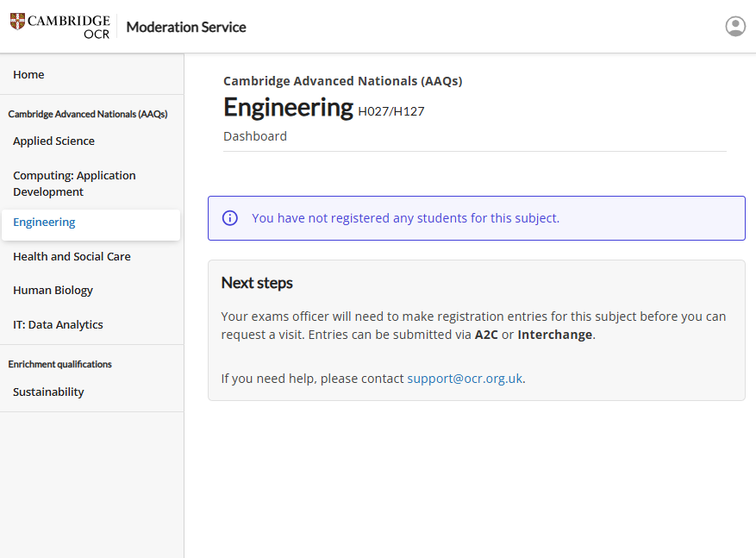Navigate to Health and Social Care

click(x=72, y=257)
